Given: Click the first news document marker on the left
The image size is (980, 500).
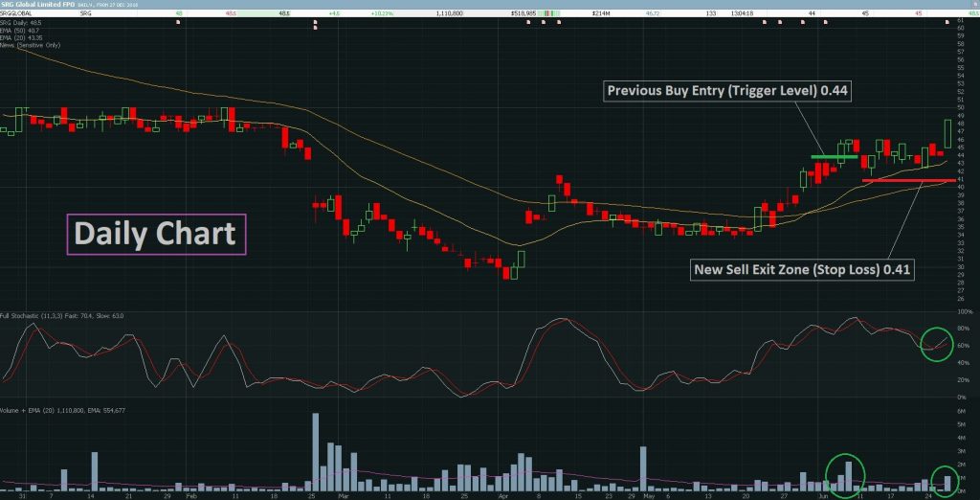Looking at the screenshot, I should 178,22.
